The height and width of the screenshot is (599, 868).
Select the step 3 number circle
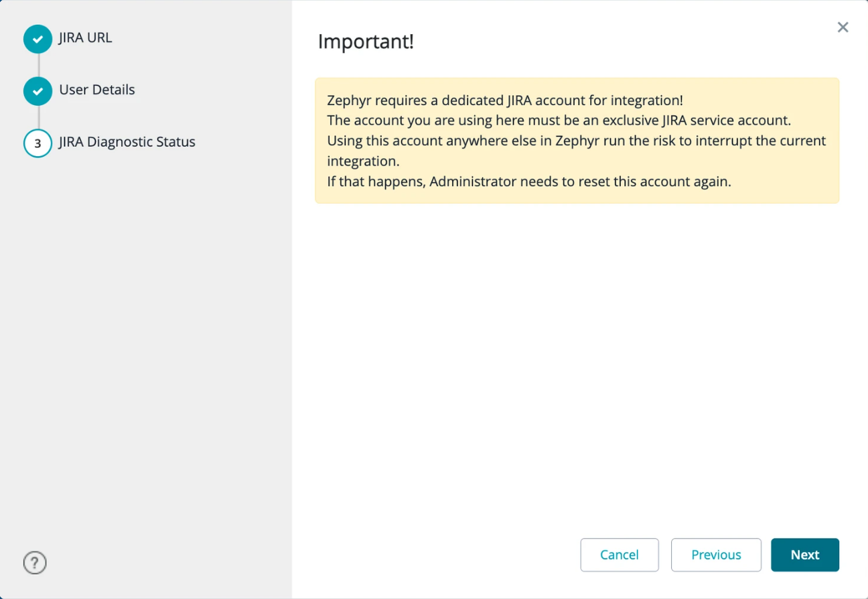38,143
